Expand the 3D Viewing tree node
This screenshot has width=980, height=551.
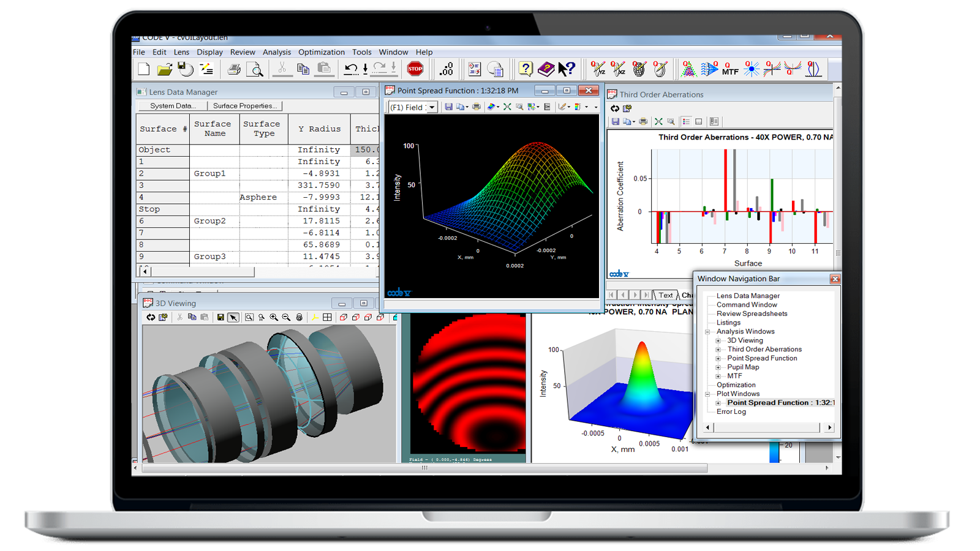pos(718,341)
